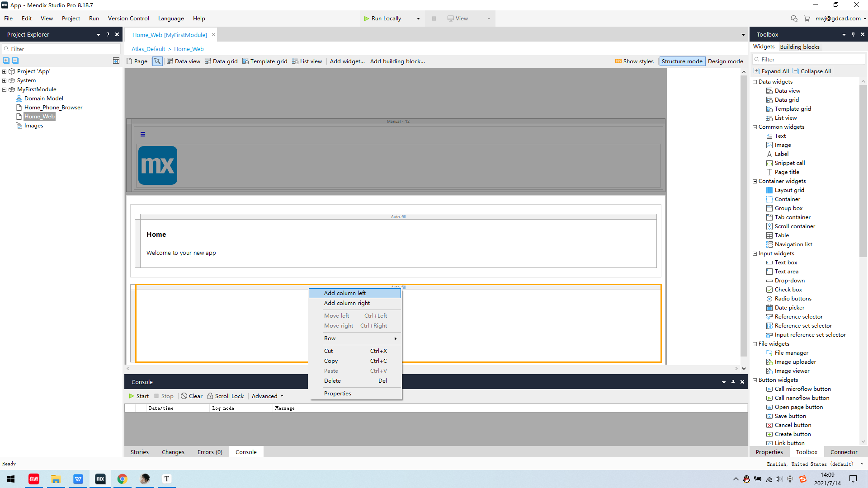
Task: Click Mendix icon in Windows taskbar
Action: click(x=100, y=479)
